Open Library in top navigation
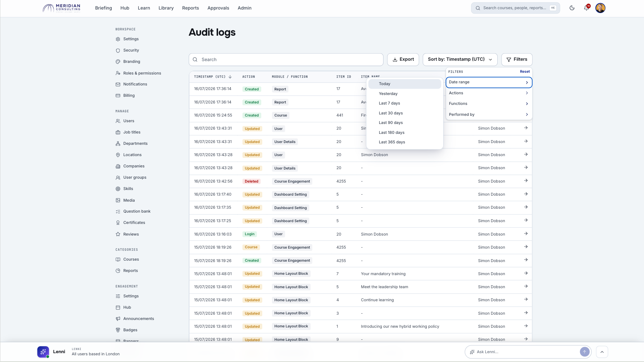Viewport: 644px width, 362px height. pos(166,8)
